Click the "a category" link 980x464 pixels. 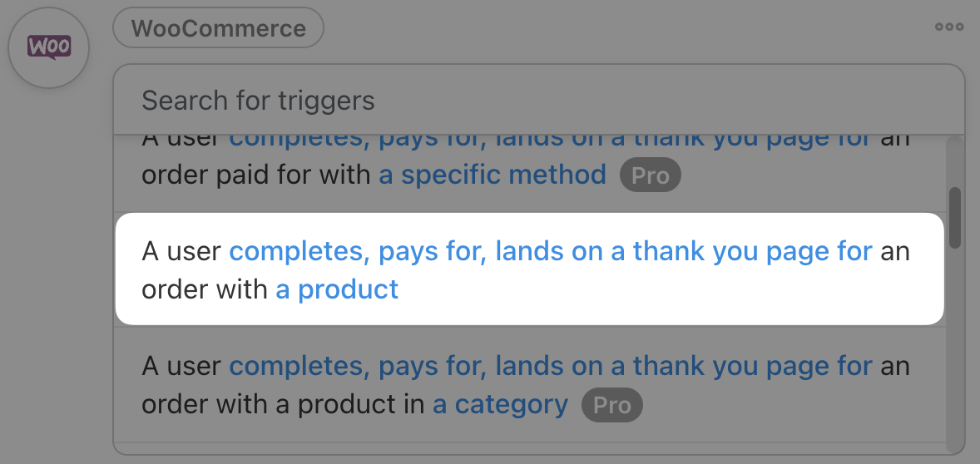(x=500, y=405)
